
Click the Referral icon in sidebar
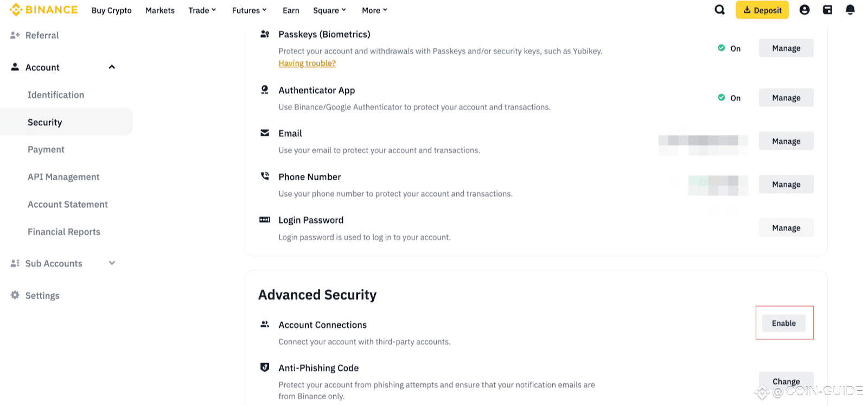[15, 35]
